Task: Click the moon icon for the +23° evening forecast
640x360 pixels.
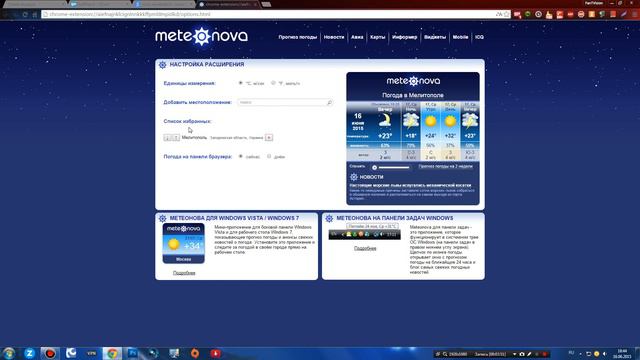Action: (385, 120)
